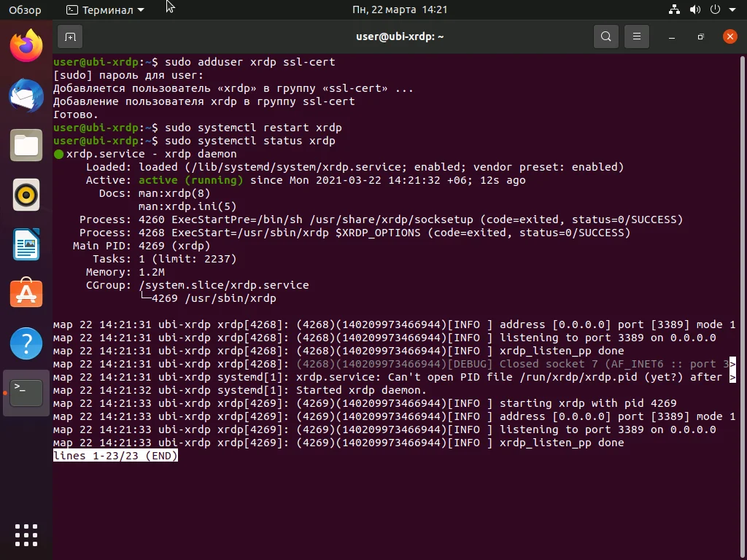Show the applications grid button
Screen dimensions: 747x560
pos(26,534)
